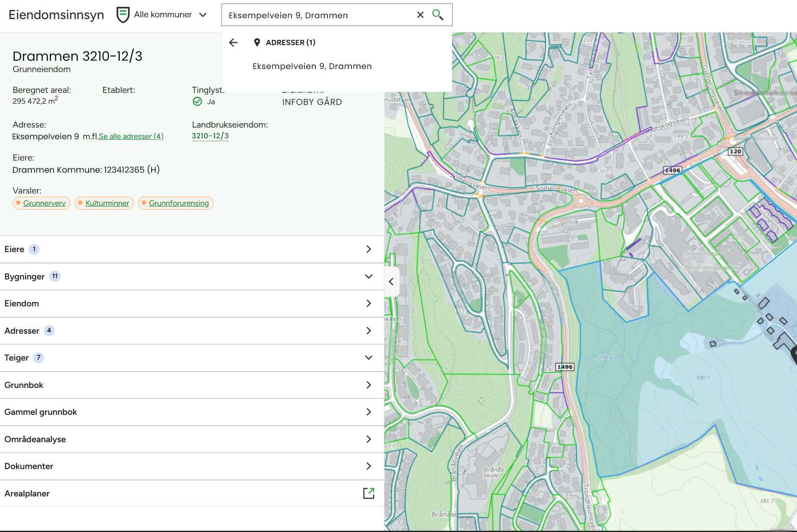Click the owner text Drammen Kommune: 123412365 (H)
The height and width of the screenshot is (532, 797).
click(x=86, y=170)
